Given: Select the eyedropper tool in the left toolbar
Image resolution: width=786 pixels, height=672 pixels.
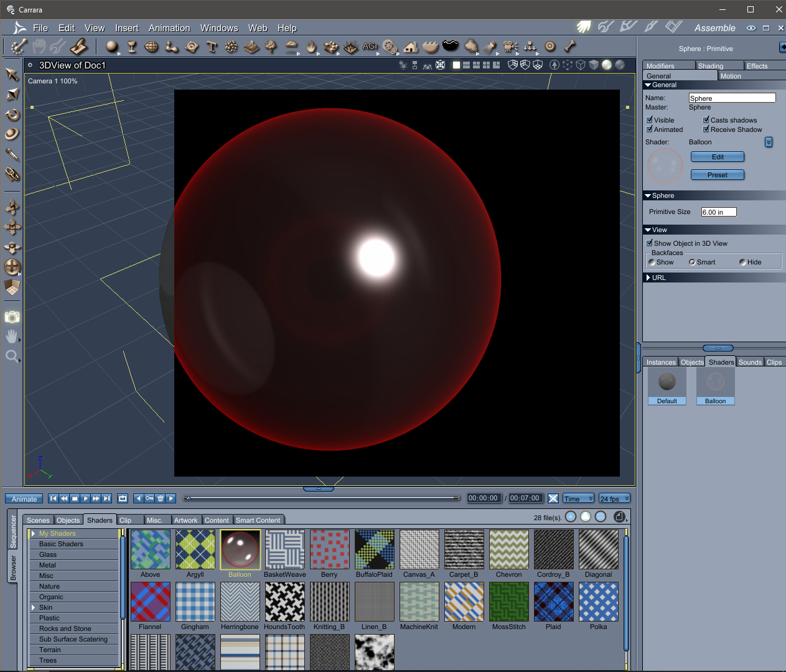Looking at the screenshot, I should point(12,154).
